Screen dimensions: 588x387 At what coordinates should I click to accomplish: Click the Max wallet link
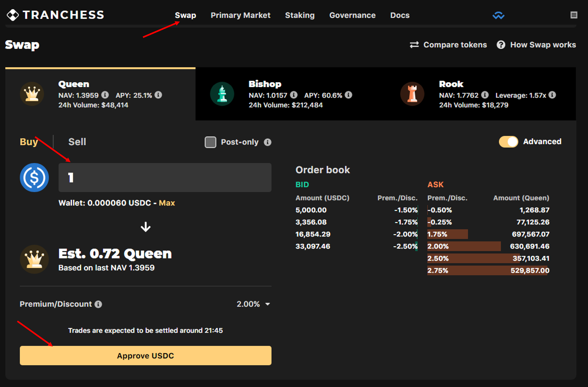click(x=167, y=203)
